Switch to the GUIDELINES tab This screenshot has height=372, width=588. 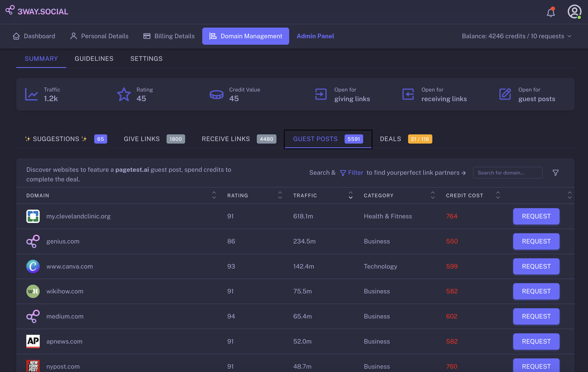coord(94,59)
